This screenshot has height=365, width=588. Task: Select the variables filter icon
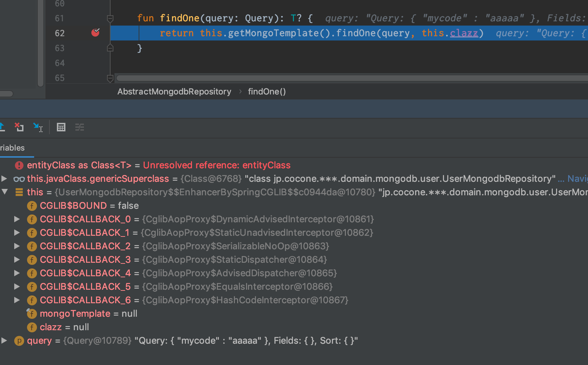(79, 127)
